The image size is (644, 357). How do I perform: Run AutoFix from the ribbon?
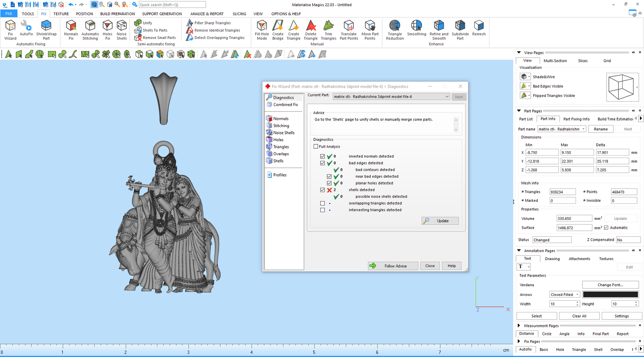coord(26,29)
